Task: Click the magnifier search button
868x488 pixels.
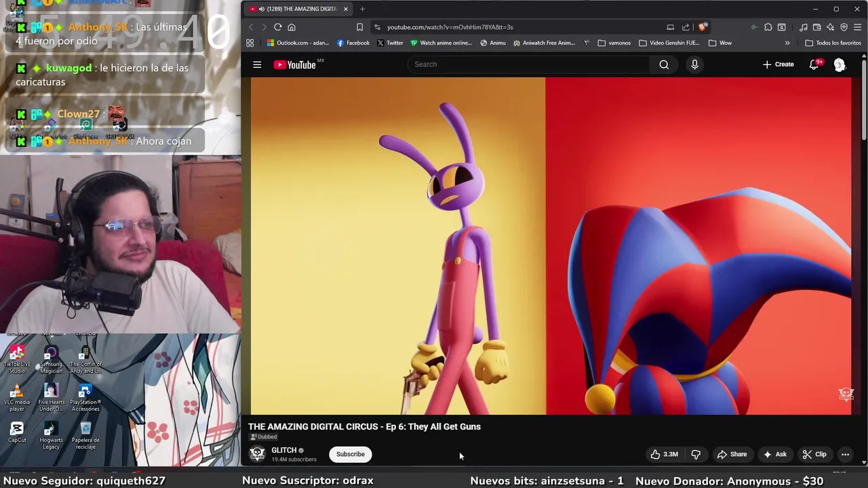Action: [x=664, y=64]
